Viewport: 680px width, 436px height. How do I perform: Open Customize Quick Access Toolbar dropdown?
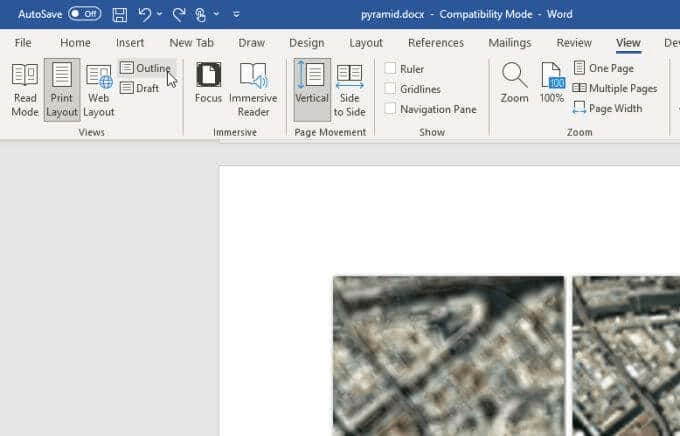click(236, 15)
